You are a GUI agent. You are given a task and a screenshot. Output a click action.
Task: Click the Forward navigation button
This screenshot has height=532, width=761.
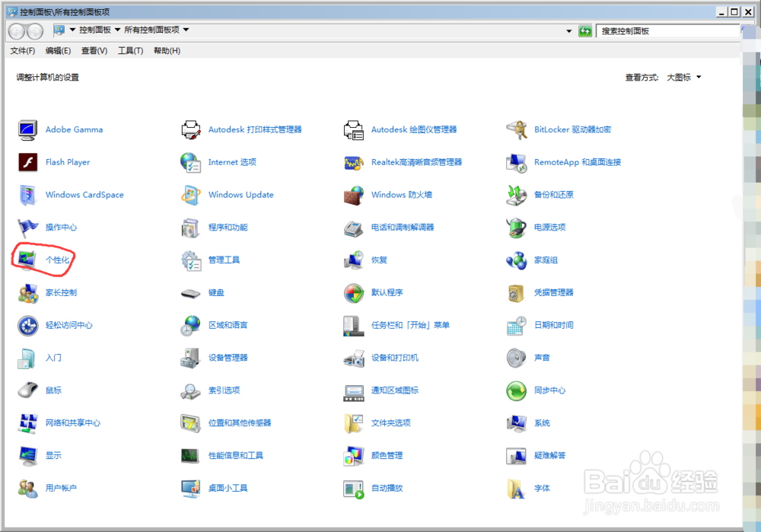click(x=35, y=31)
